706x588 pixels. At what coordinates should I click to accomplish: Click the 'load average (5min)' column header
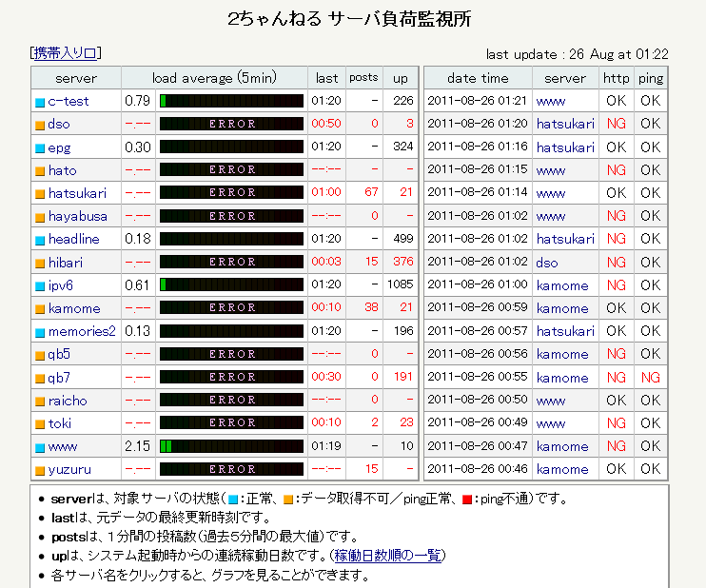click(x=214, y=78)
